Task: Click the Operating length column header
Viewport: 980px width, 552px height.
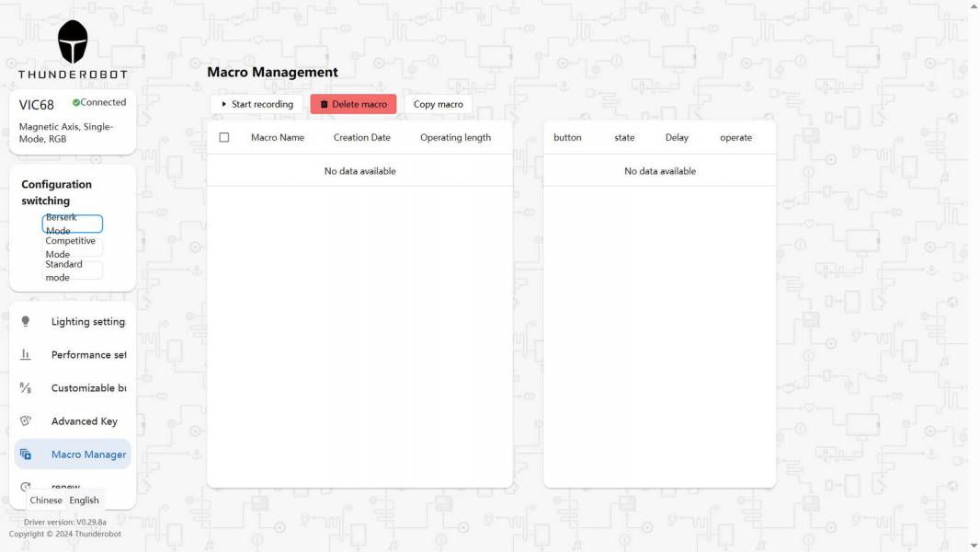Action: click(x=456, y=137)
